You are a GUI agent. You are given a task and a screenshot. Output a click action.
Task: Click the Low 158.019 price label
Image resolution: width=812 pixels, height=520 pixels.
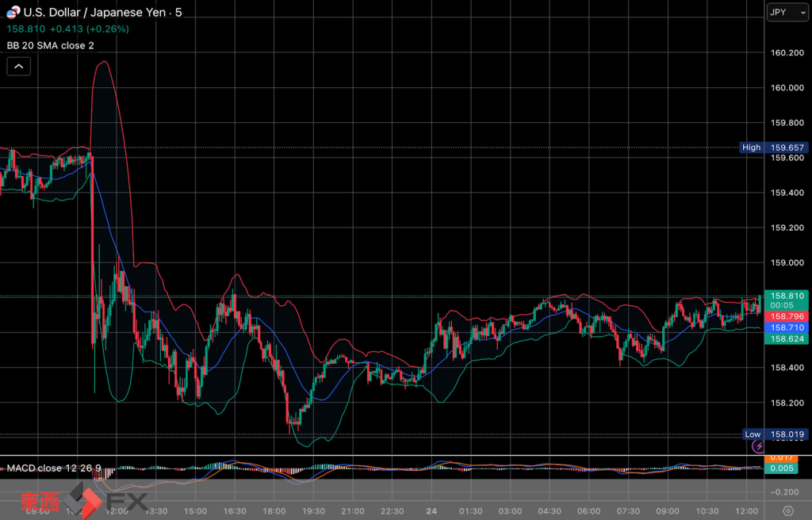[x=773, y=434]
